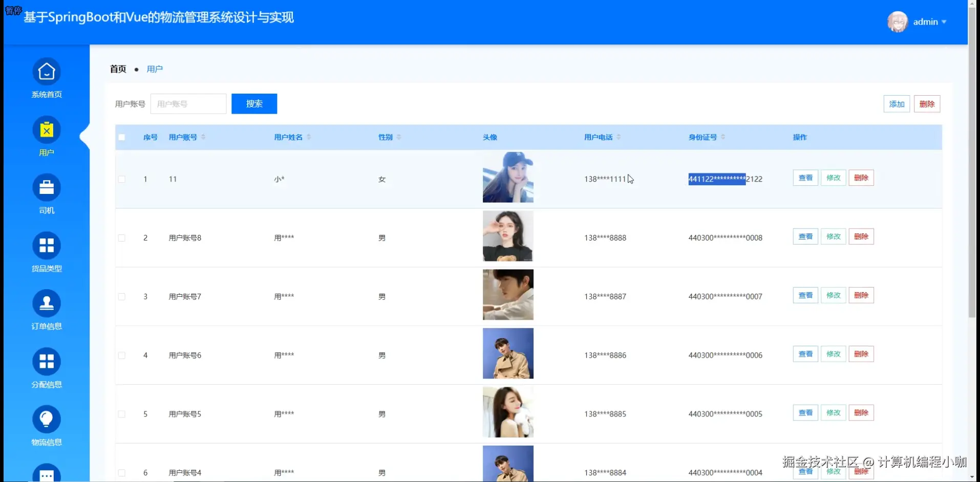Open avatar thumbnail of account 11

click(x=508, y=177)
